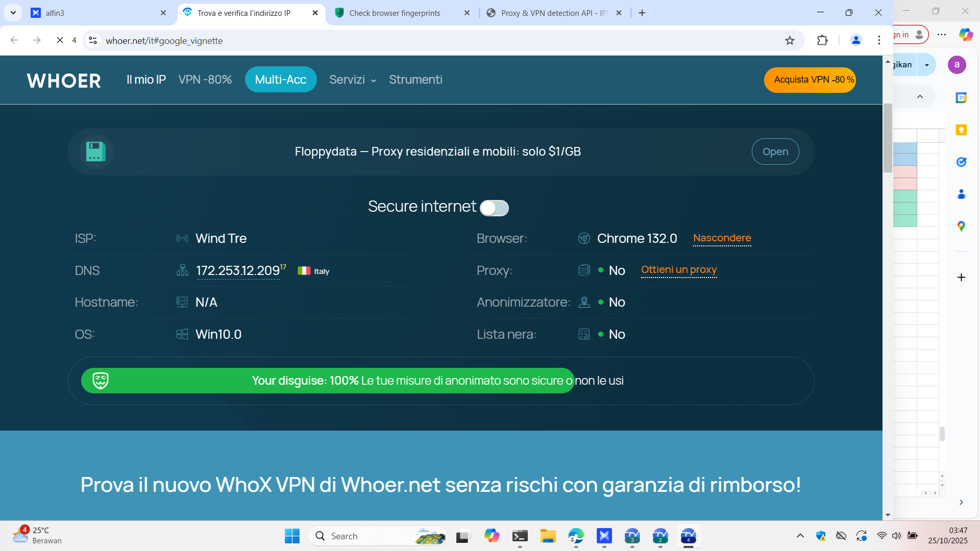View site information icon in address bar

93,40
